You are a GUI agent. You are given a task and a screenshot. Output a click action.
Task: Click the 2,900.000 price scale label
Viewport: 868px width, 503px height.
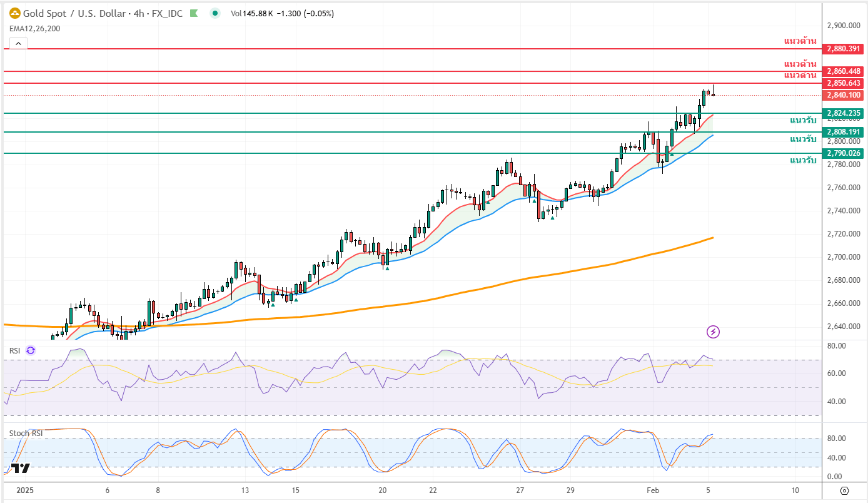844,26
